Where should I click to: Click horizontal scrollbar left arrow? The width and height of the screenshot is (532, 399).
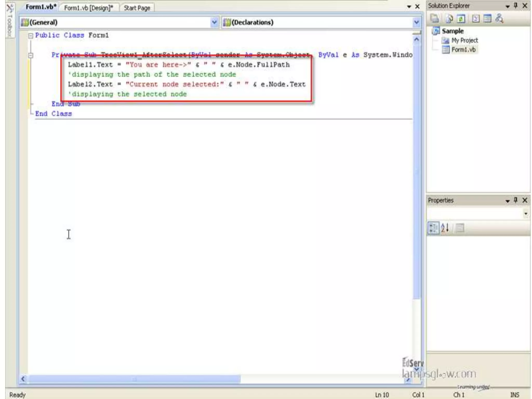pos(23,379)
